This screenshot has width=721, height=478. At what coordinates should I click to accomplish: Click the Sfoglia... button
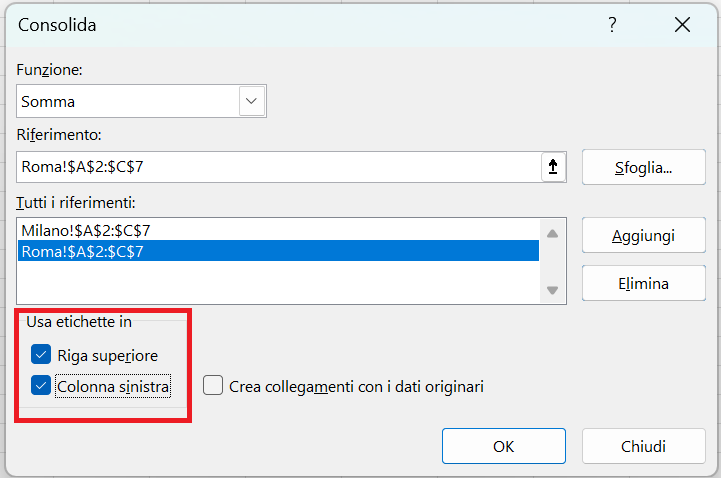pyautogui.click(x=643, y=167)
